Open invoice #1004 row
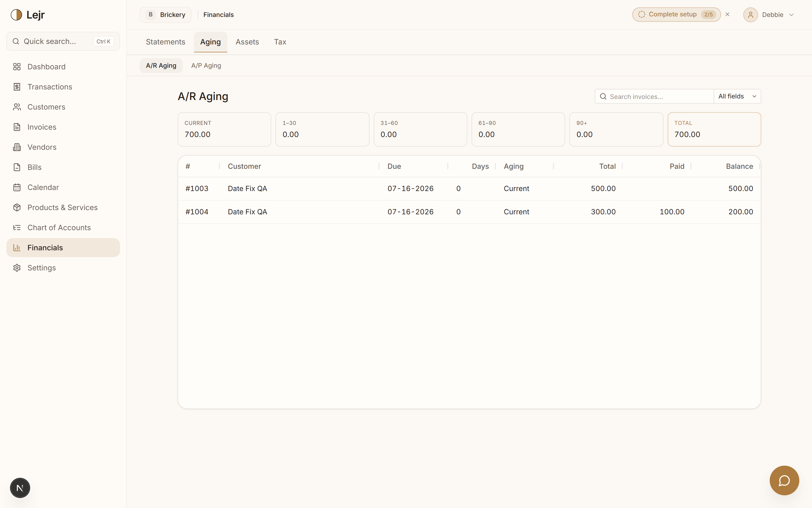The image size is (812, 508). [x=469, y=212]
